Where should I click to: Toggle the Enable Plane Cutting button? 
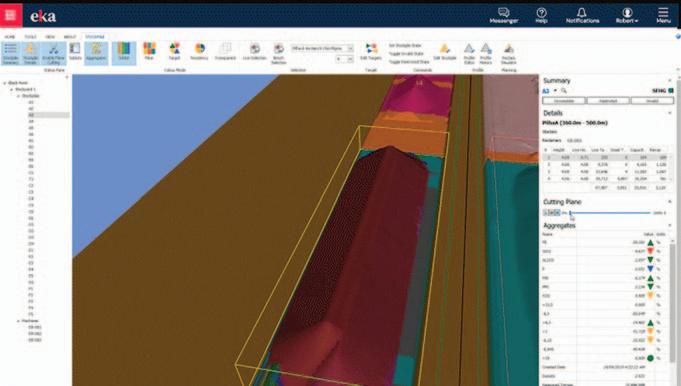point(53,53)
